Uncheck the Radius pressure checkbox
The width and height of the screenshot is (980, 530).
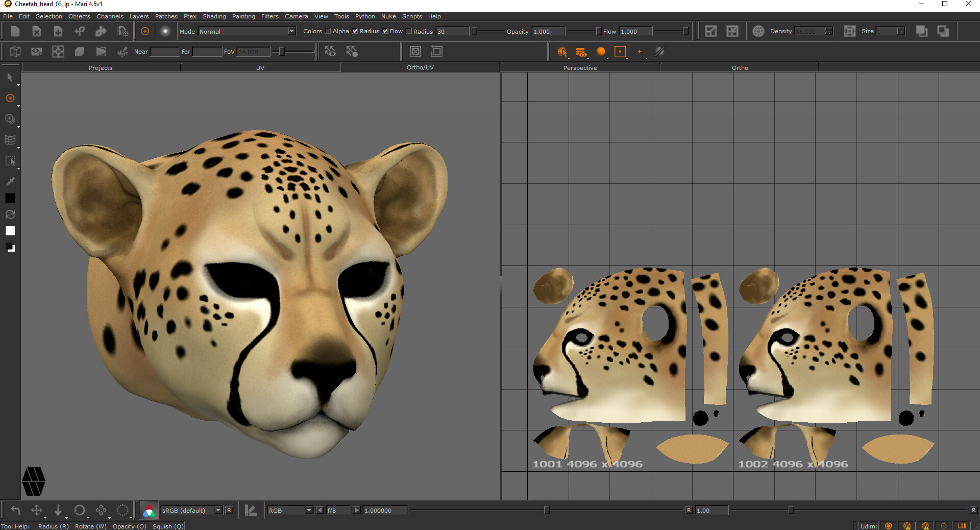(355, 31)
